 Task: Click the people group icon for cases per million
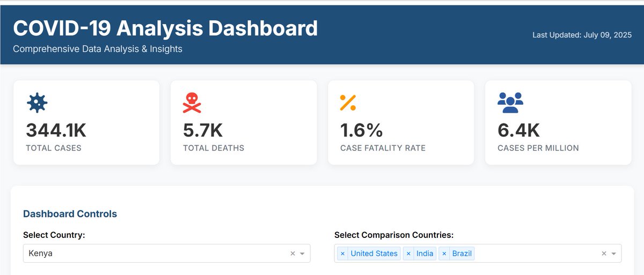click(510, 103)
